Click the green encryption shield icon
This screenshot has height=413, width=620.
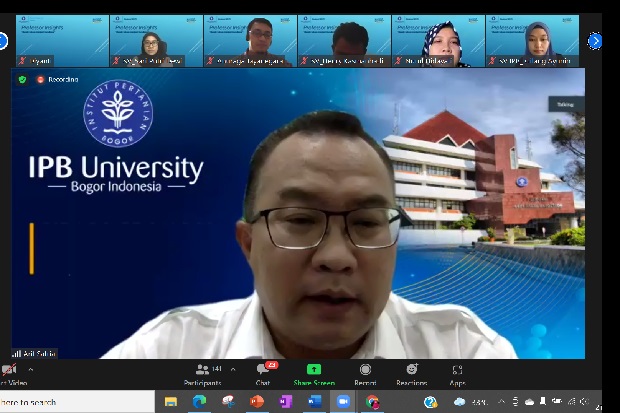[23, 80]
